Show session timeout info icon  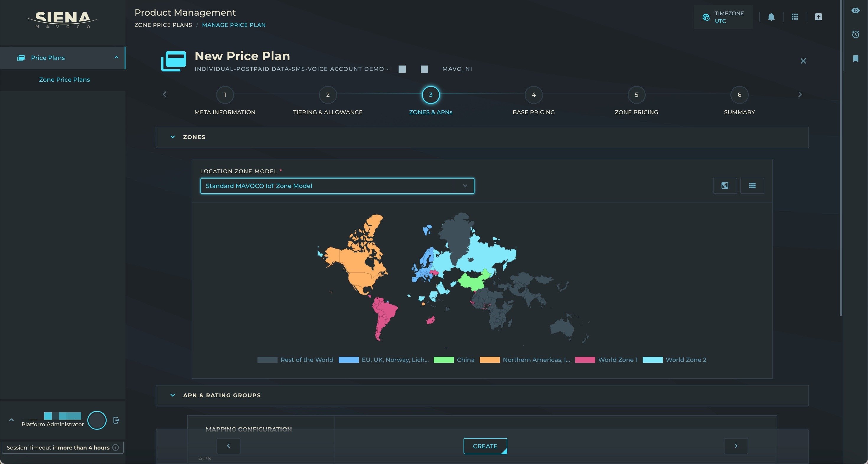coord(115,447)
